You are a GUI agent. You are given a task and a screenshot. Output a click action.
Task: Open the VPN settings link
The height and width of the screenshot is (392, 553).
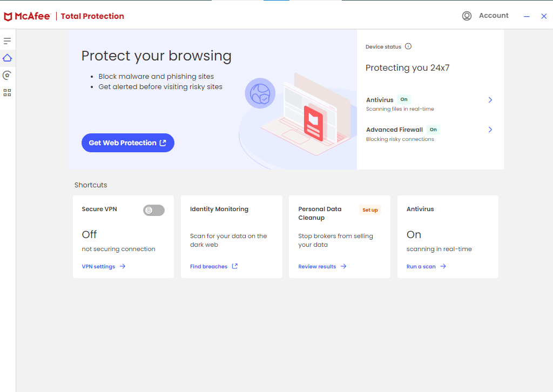[98, 267]
